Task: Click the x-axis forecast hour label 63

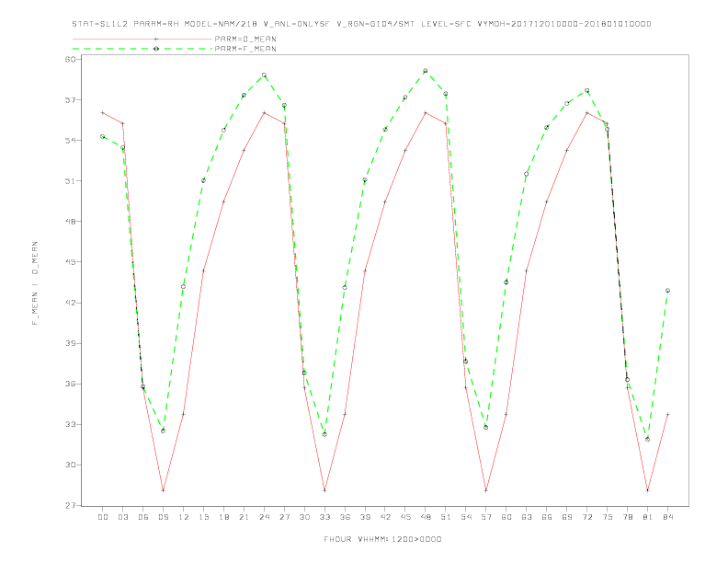Action: click(x=527, y=517)
